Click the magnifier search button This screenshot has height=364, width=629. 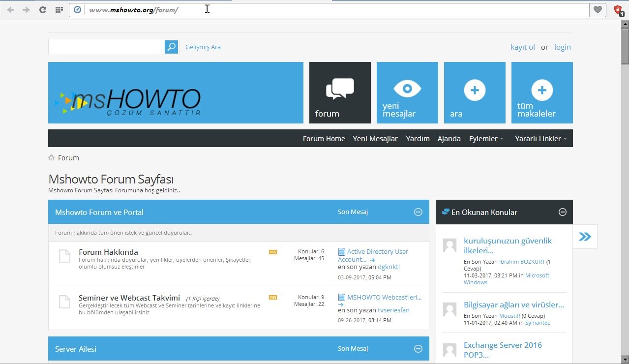click(171, 47)
